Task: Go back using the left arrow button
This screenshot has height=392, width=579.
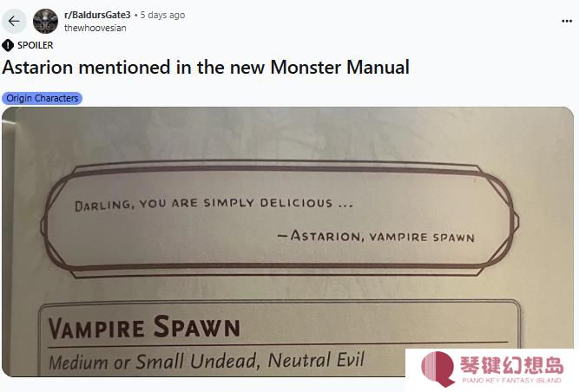Action: 14,22
